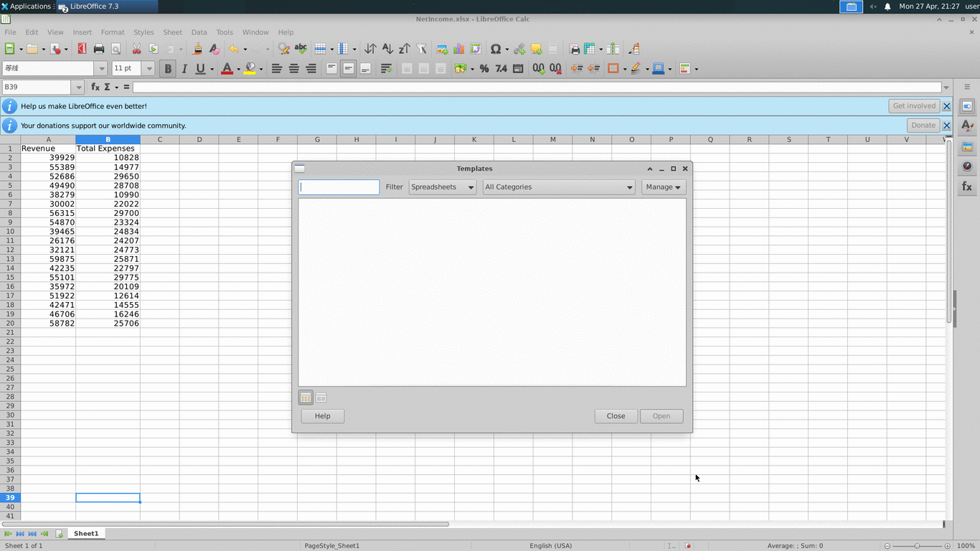This screenshot has height=551, width=980.
Task: Sort data ascending
Action: 387,49
